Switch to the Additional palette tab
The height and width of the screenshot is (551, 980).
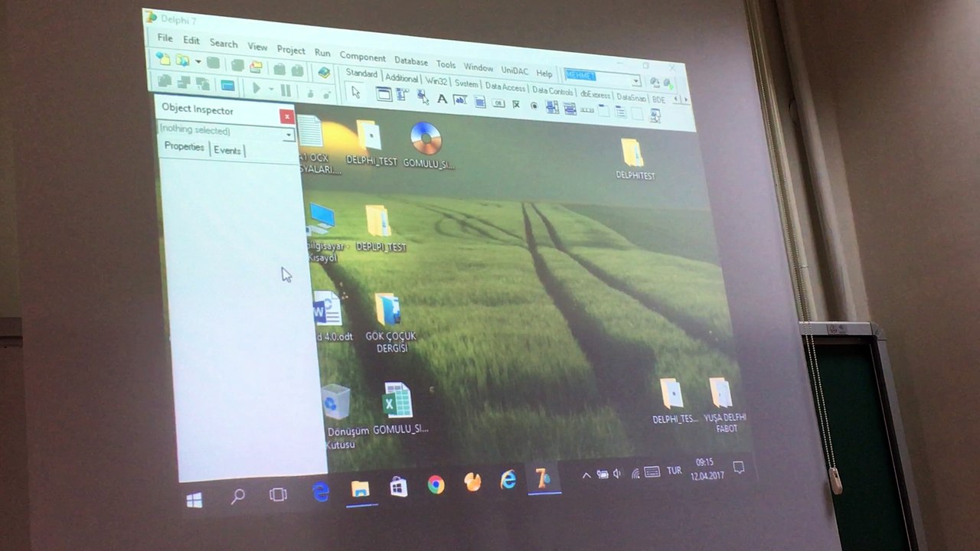[x=401, y=78]
